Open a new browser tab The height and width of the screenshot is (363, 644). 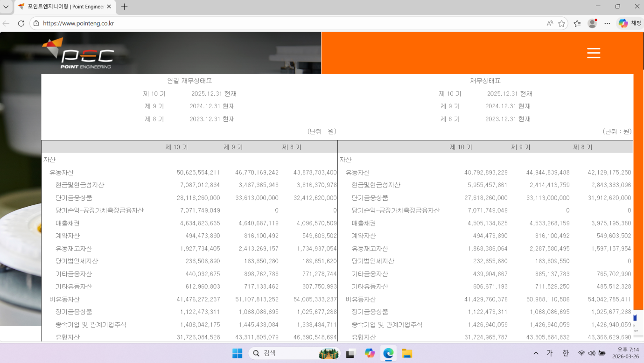coord(124,7)
